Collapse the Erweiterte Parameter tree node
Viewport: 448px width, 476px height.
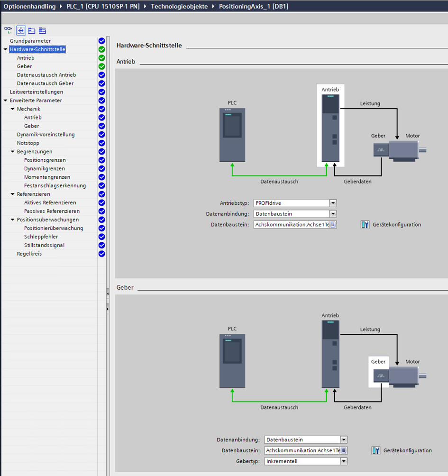coord(5,101)
